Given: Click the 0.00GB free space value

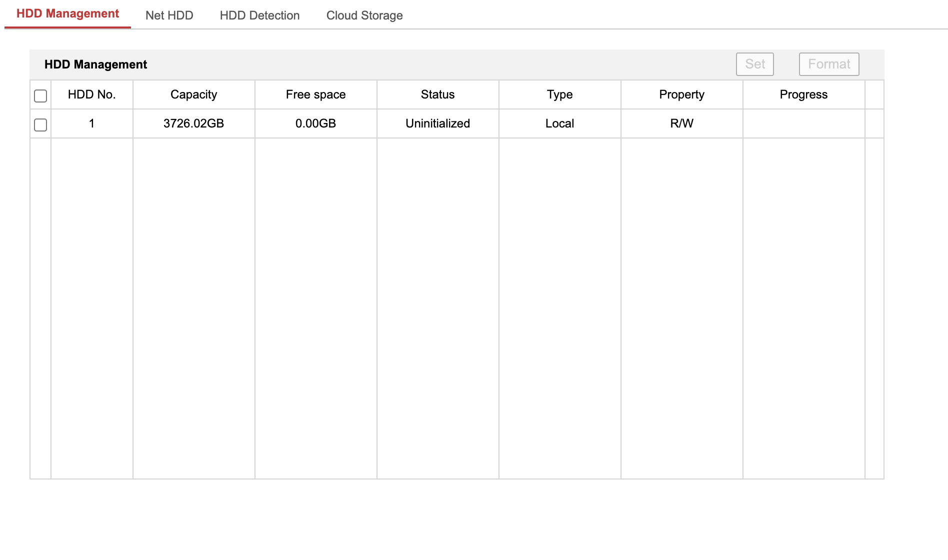Looking at the screenshot, I should [315, 123].
